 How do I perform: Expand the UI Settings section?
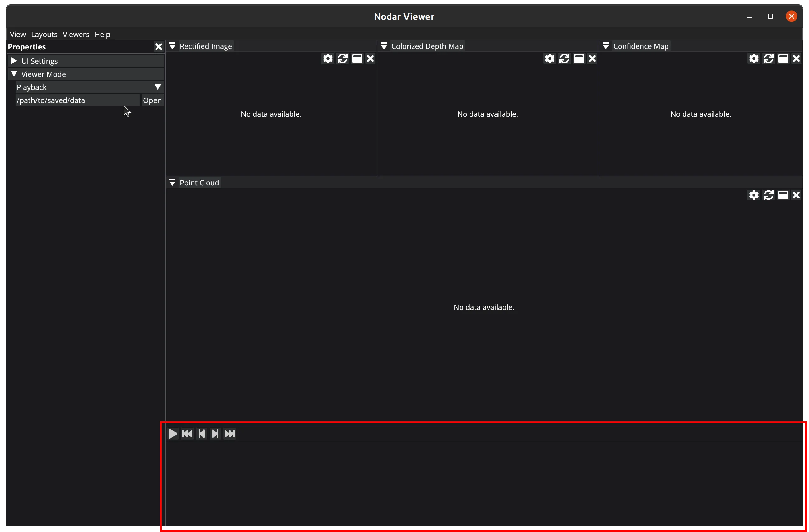[14, 61]
